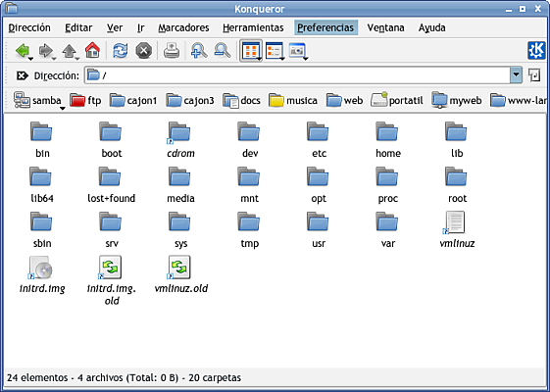Viewport: 550px width, 392px height.
Task: Open the portatil bookmark
Action: pos(397,101)
